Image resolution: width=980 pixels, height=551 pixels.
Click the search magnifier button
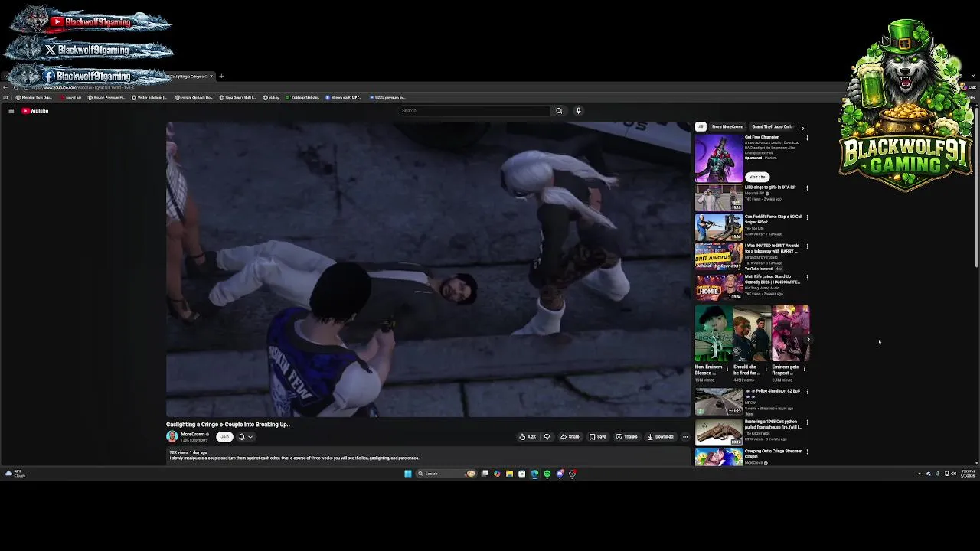click(559, 111)
